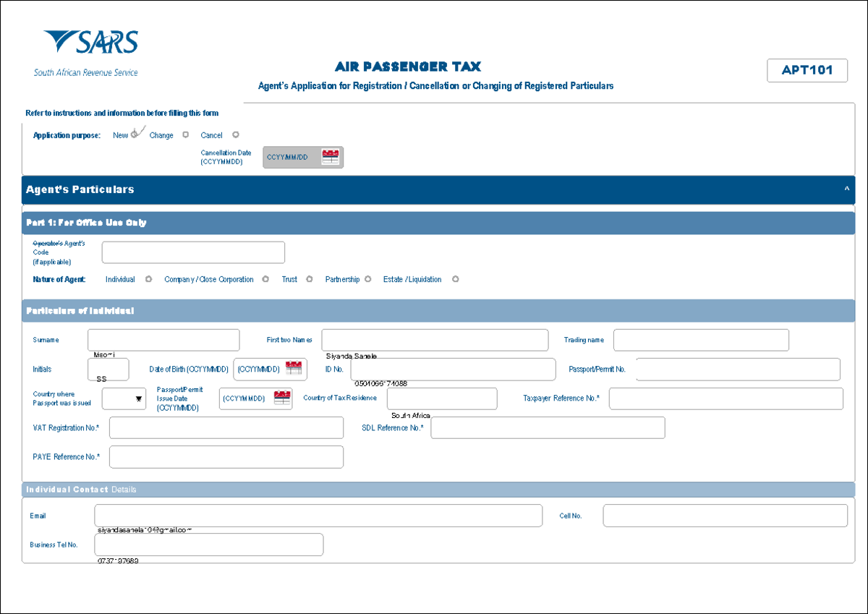868x614 pixels.
Task: Click the Cell No. input field
Action: pyautogui.click(x=726, y=516)
